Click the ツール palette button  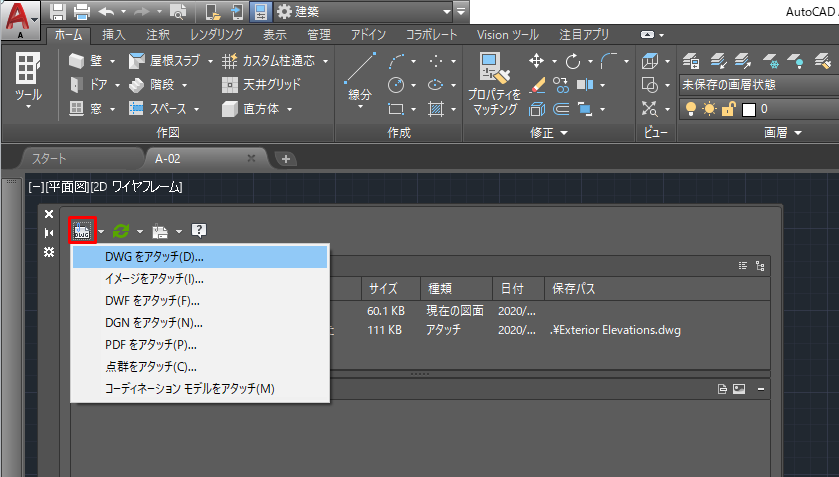28,80
